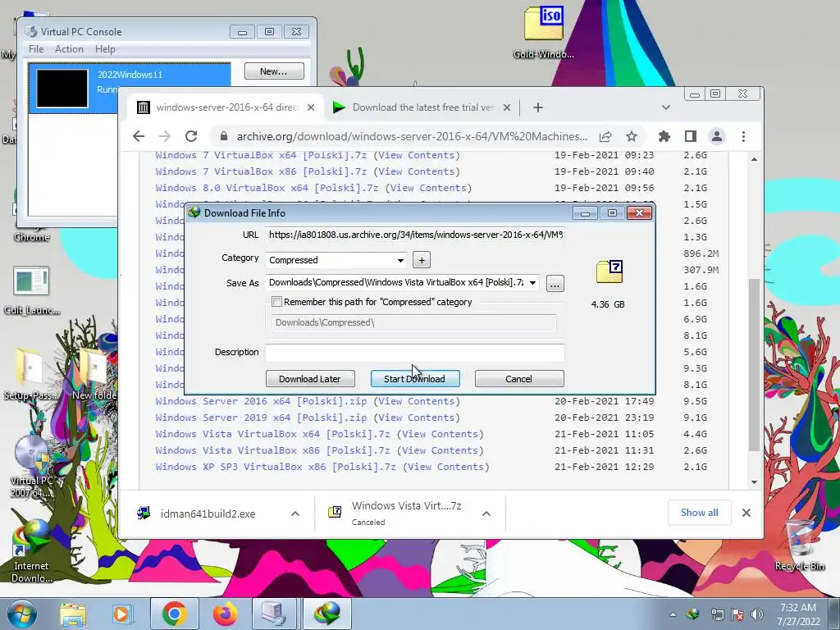This screenshot has height=630, width=840.
Task: Click the archive.org address bar
Action: (x=413, y=137)
